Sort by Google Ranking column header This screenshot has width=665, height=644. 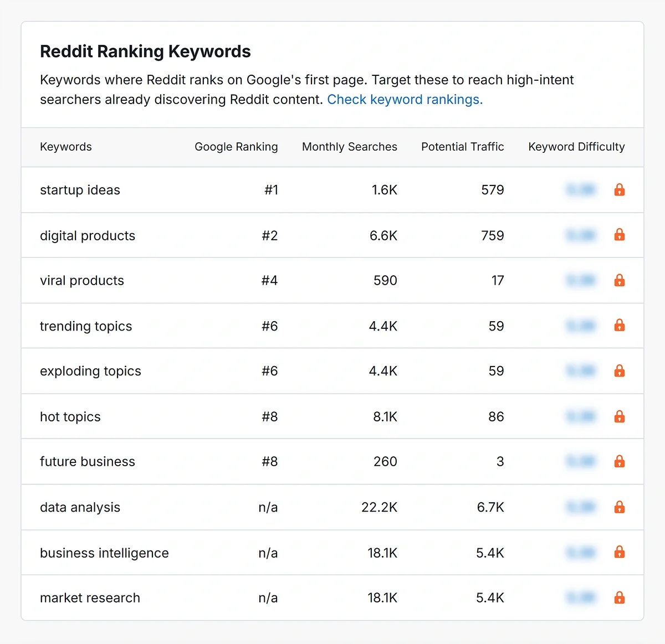[236, 147]
